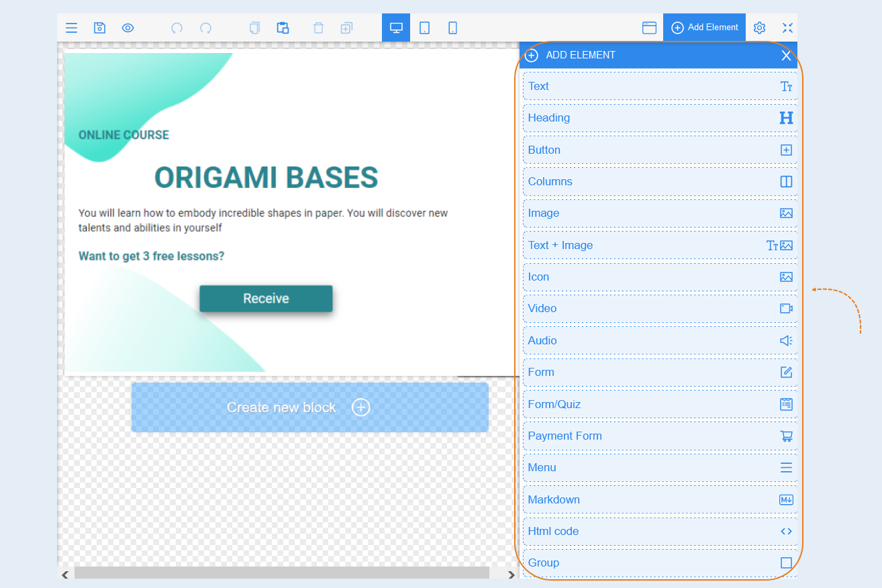This screenshot has width=882, height=588.
Task: Select the Form/Quiz element row
Action: (x=660, y=404)
